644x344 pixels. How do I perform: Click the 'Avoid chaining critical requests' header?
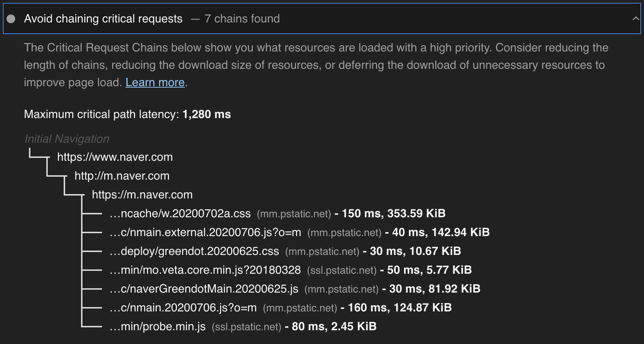(103, 19)
